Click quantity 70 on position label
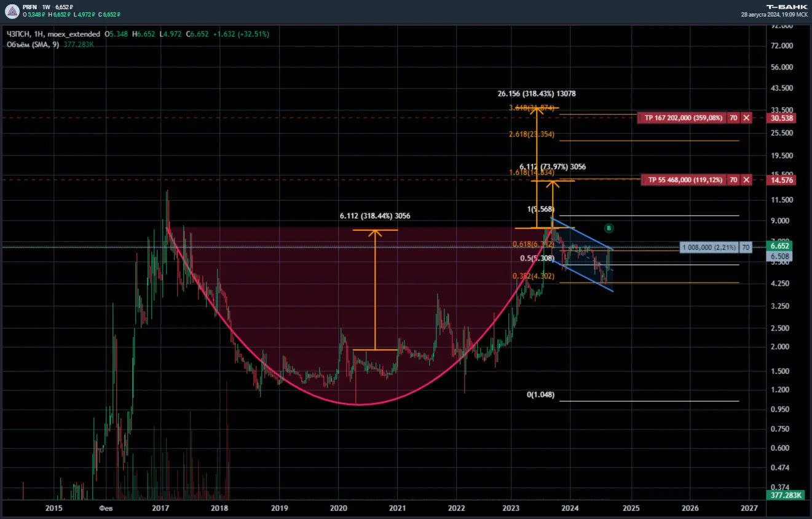812x519 pixels. [x=745, y=248]
